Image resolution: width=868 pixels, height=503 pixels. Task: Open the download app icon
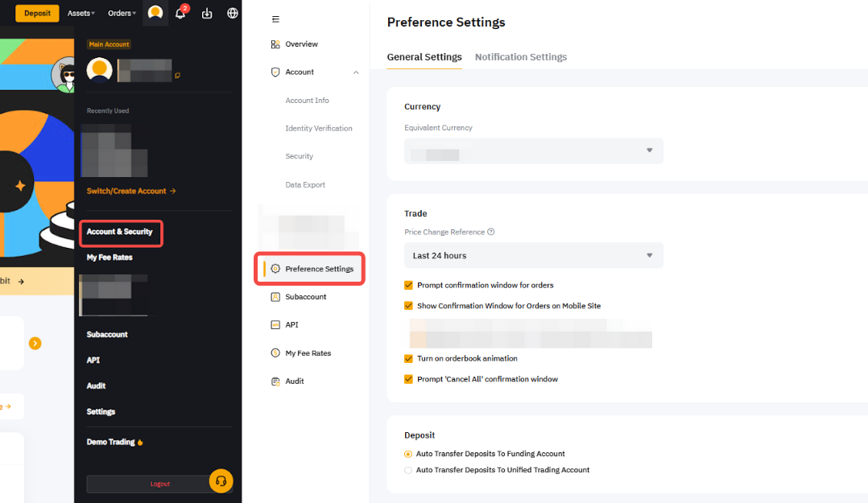click(207, 13)
